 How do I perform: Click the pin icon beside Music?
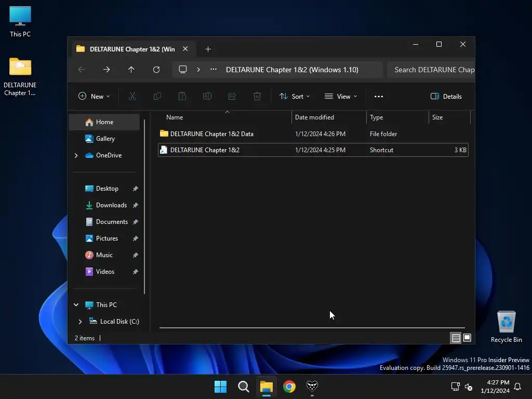[136, 255]
